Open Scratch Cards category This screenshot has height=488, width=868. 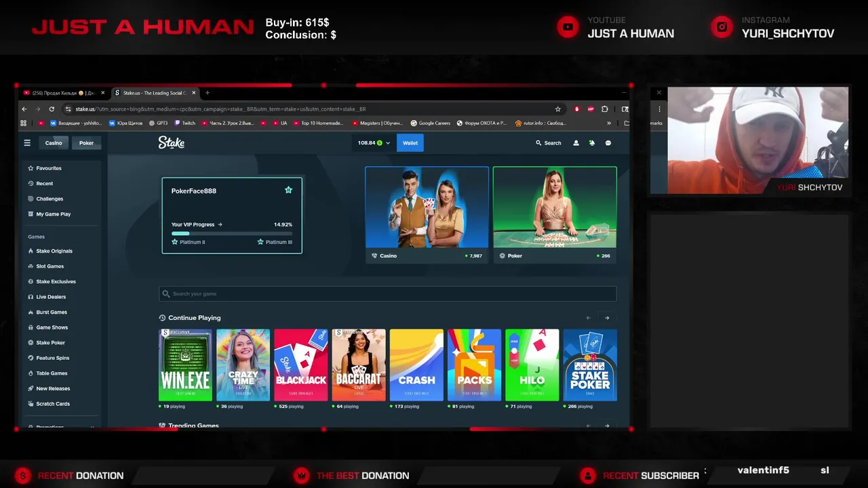pyautogui.click(x=53, y=404)
